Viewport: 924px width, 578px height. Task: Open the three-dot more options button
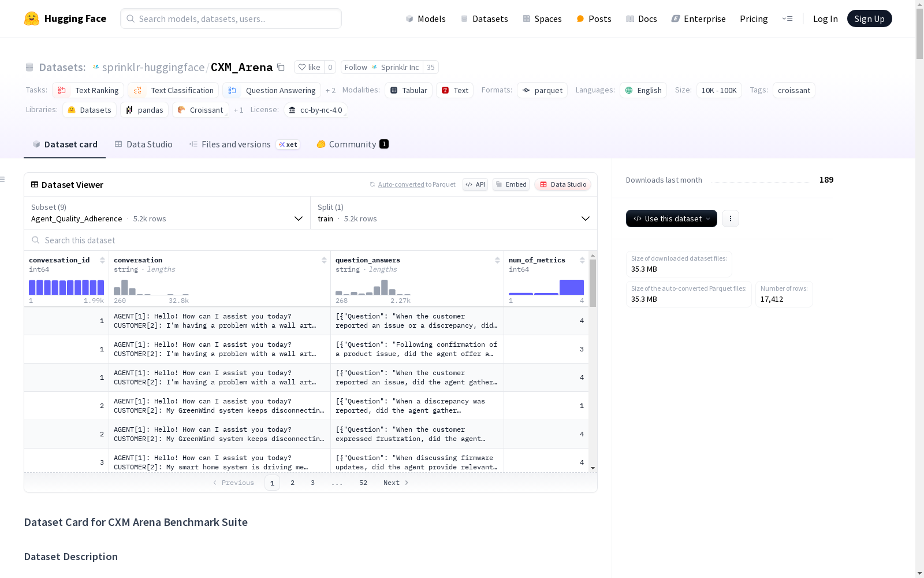click(x=731, y=218)
